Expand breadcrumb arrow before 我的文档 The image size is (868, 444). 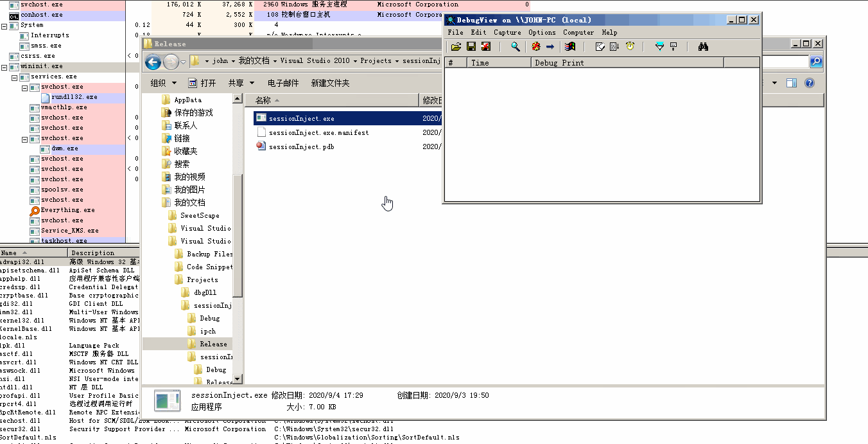point(234,61)
